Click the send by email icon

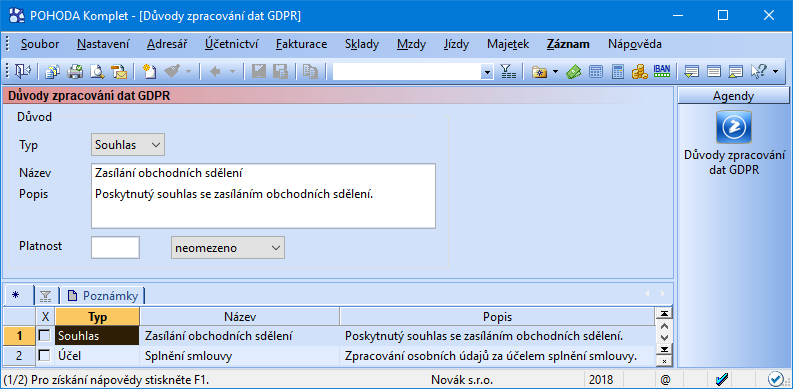(119, 72)
